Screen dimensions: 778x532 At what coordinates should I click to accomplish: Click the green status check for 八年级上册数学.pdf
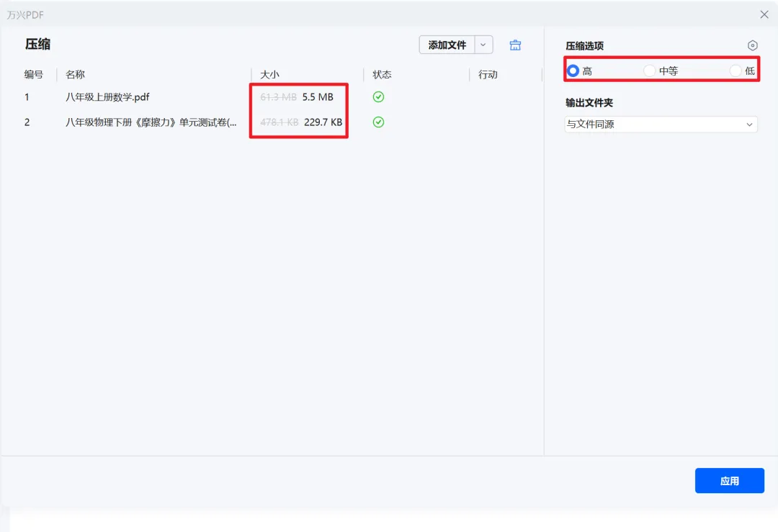point(377,96)
